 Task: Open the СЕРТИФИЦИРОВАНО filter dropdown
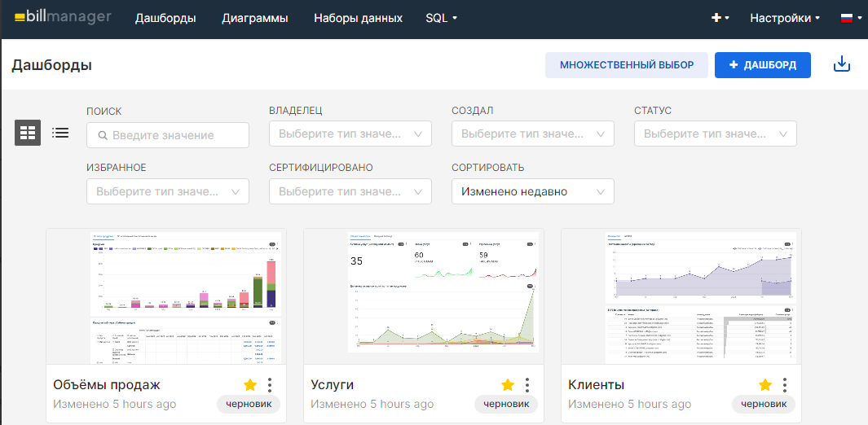point(350,192)
